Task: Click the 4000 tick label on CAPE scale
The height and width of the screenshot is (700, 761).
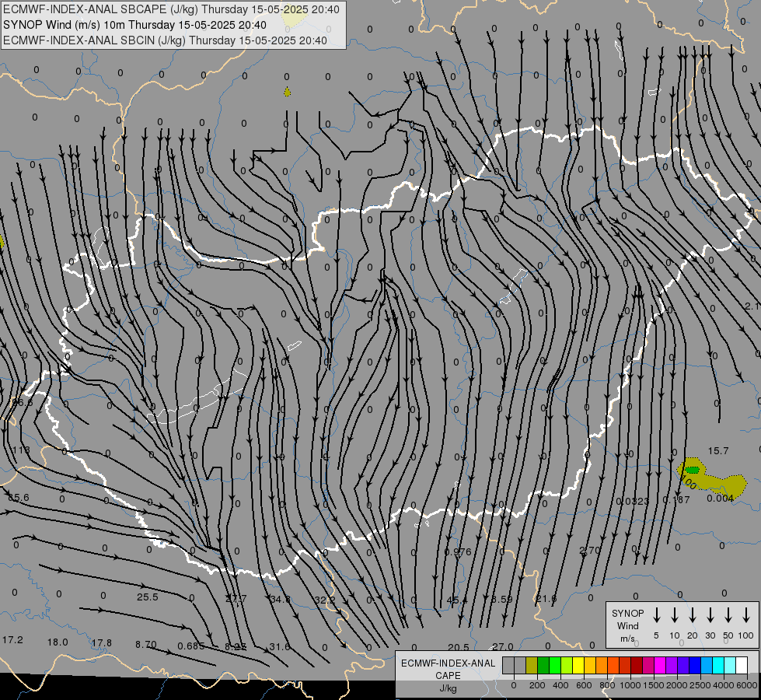Action: click(x=724, y=685)
